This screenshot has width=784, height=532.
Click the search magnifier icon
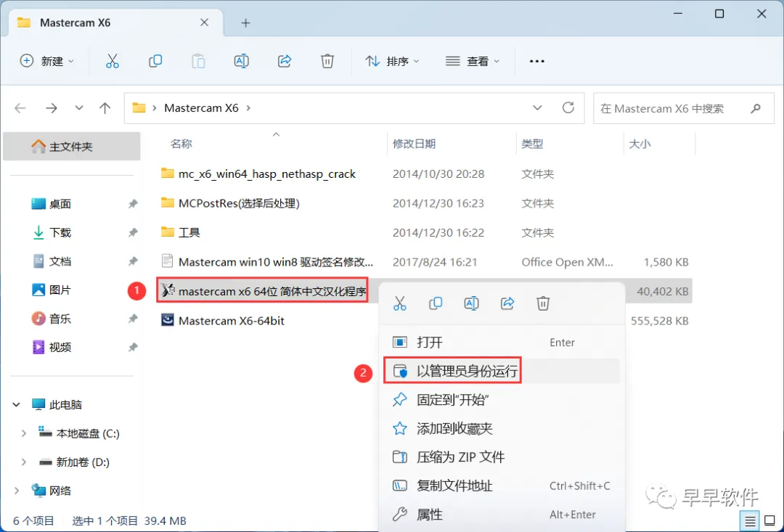click(756, 108)
